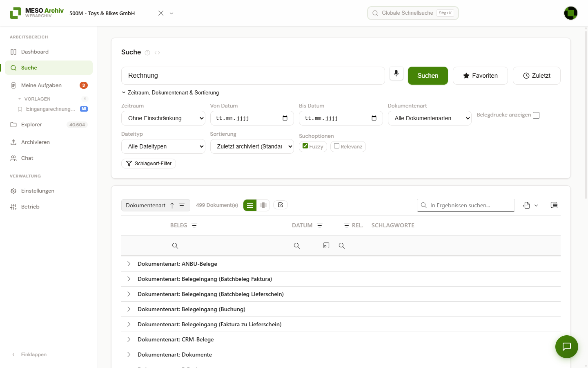Open the Zuletzt recent searches button
The image size is (588, 368).
click(x=537, y=76)
